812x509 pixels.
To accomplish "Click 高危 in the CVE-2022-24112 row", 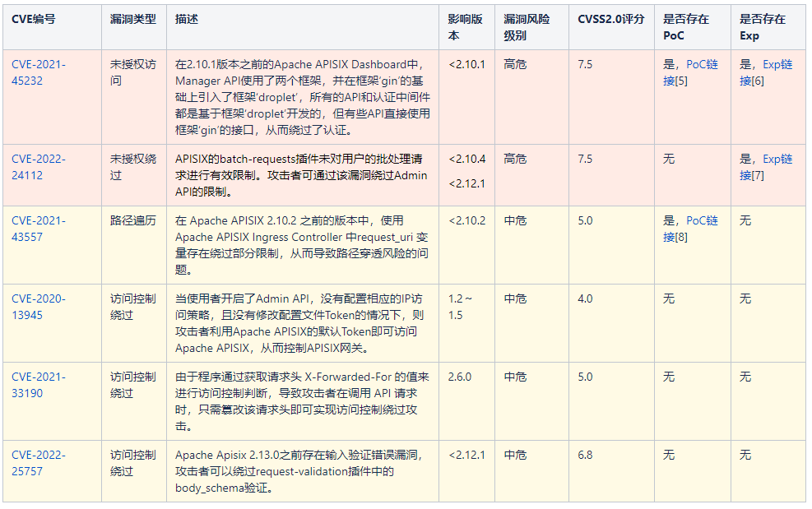I will [515, 160].
